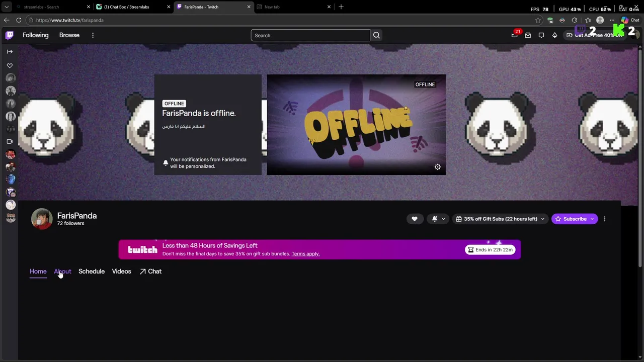Click the browser address bar URL

(x=70, y=20)
